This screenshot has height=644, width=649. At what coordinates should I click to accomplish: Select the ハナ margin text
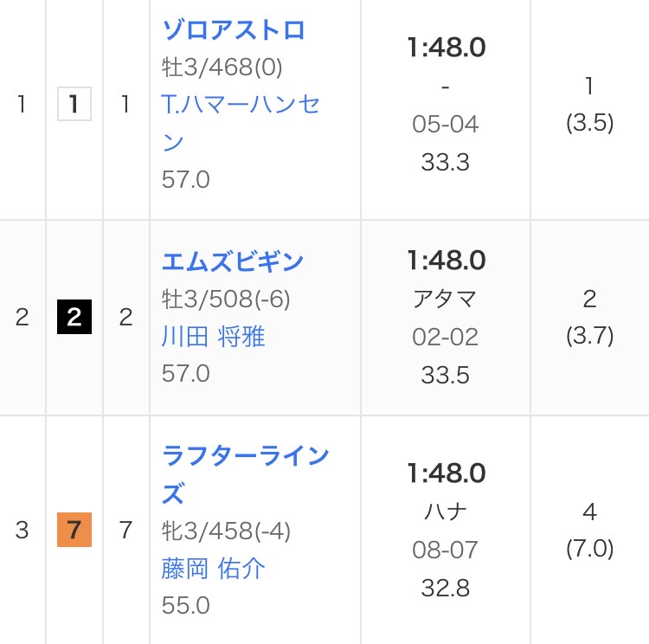click(x=446, y=512)
